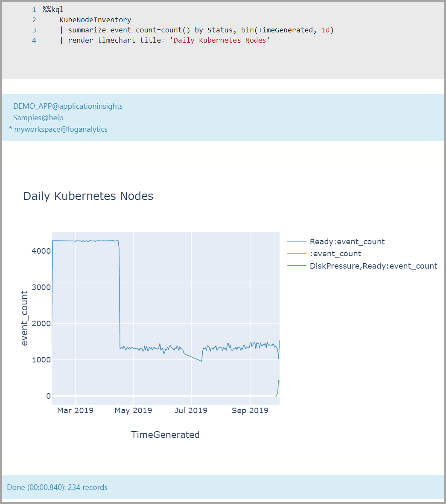Viewport: 446px width, 504px height.
Task: Click the Done 234 records status message
Action: pyautogui.click(x=58, y=487)
